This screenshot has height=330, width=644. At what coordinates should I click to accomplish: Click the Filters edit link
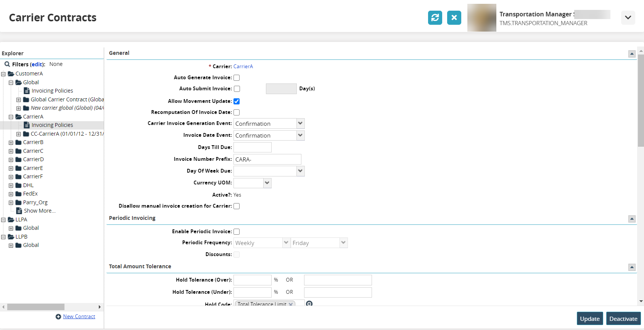[37, 64]
